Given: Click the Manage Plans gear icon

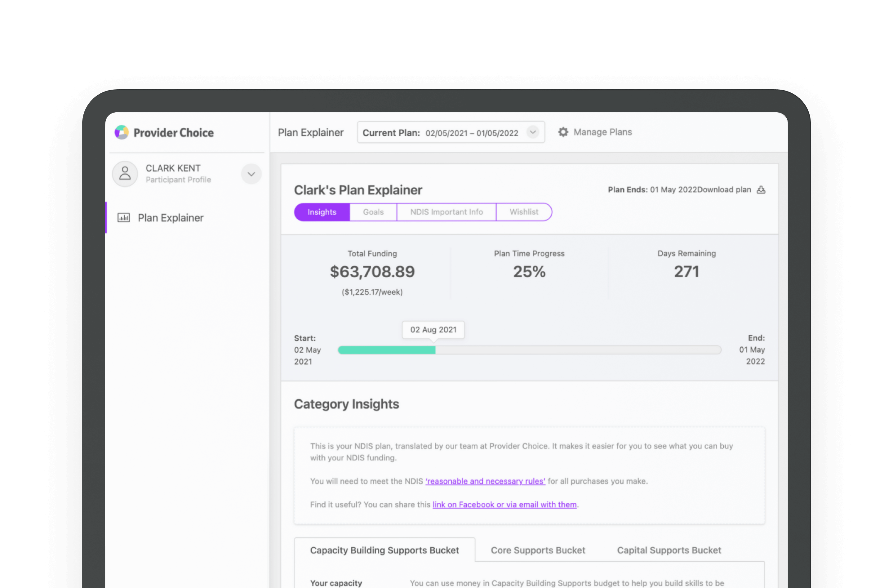Looking at the screenshot, I should pyautogui.click(x=563, y=132).
